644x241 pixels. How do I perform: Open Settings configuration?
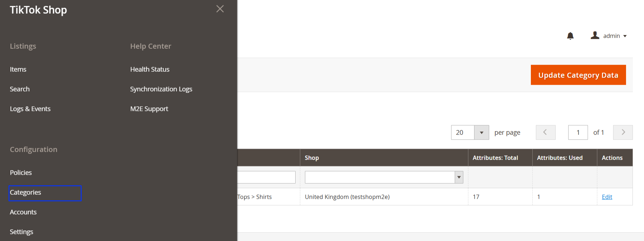coord(21,232)
